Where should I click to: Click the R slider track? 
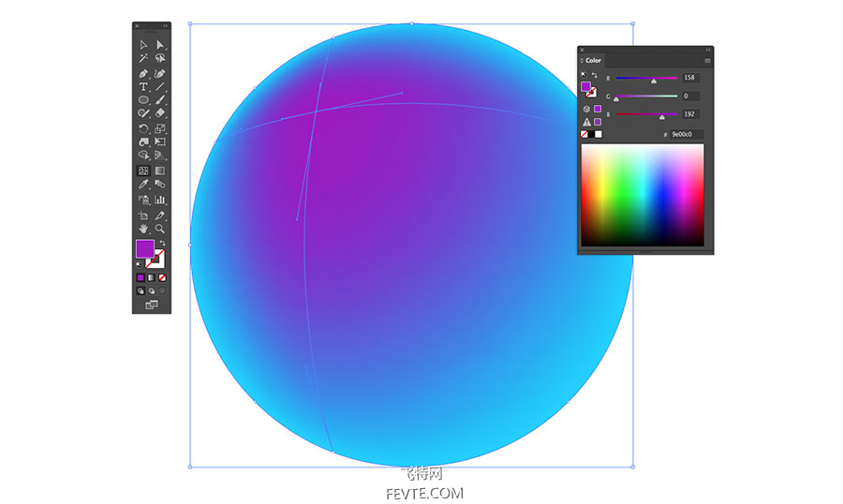coord(646,78)
